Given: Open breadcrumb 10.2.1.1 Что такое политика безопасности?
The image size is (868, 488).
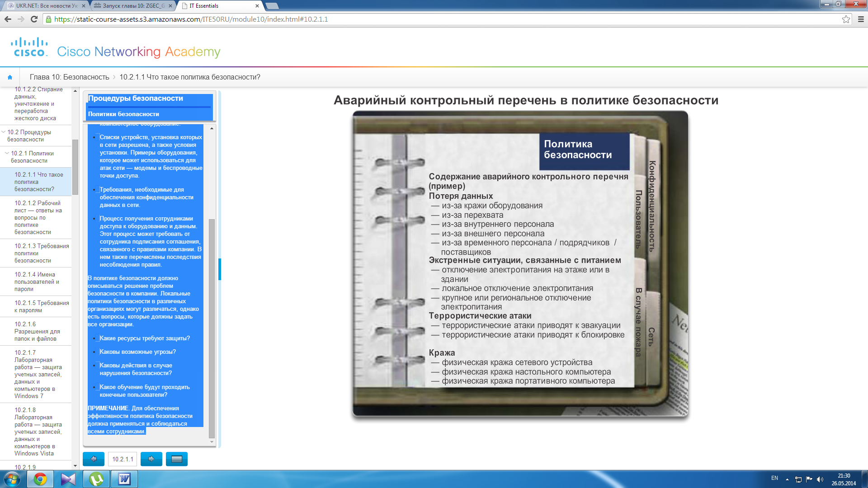Looking at the screenshot, I should point(190,77).
